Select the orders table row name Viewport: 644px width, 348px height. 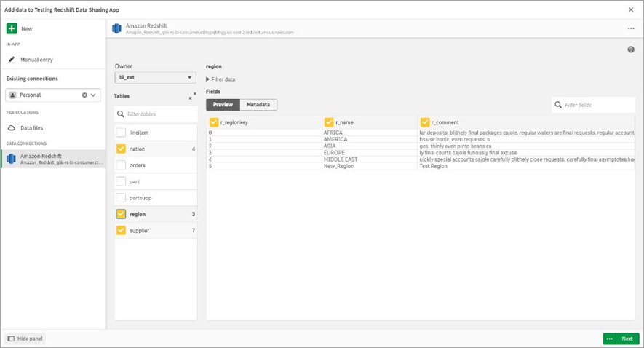point(138,165)
